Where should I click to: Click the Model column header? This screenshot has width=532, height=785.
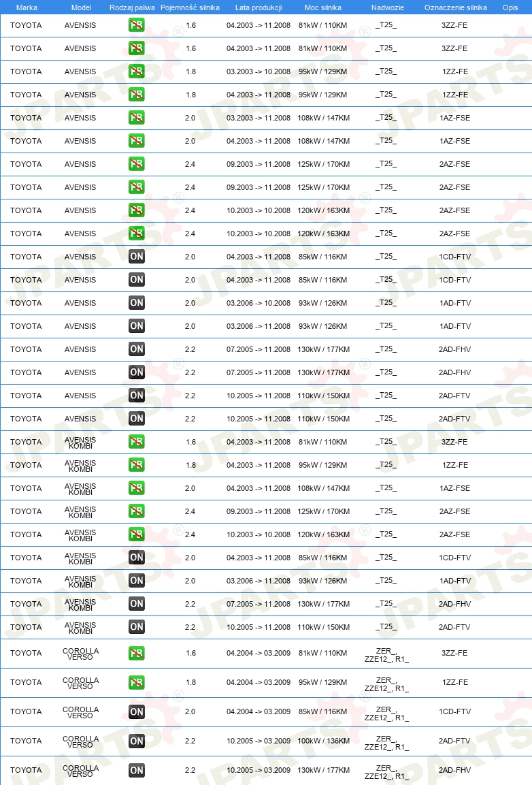point(81,7)
